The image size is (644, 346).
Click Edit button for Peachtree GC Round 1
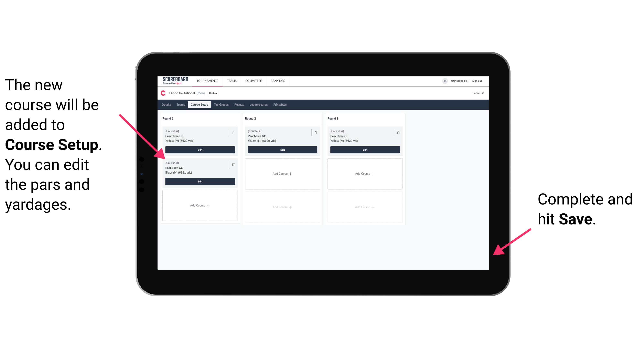click(200, 150)
